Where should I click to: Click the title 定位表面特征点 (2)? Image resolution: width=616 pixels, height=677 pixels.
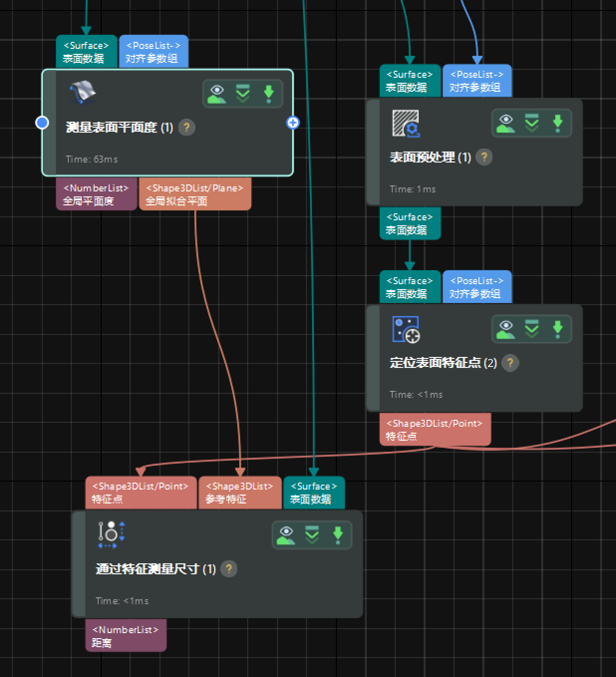coord(443,362)
